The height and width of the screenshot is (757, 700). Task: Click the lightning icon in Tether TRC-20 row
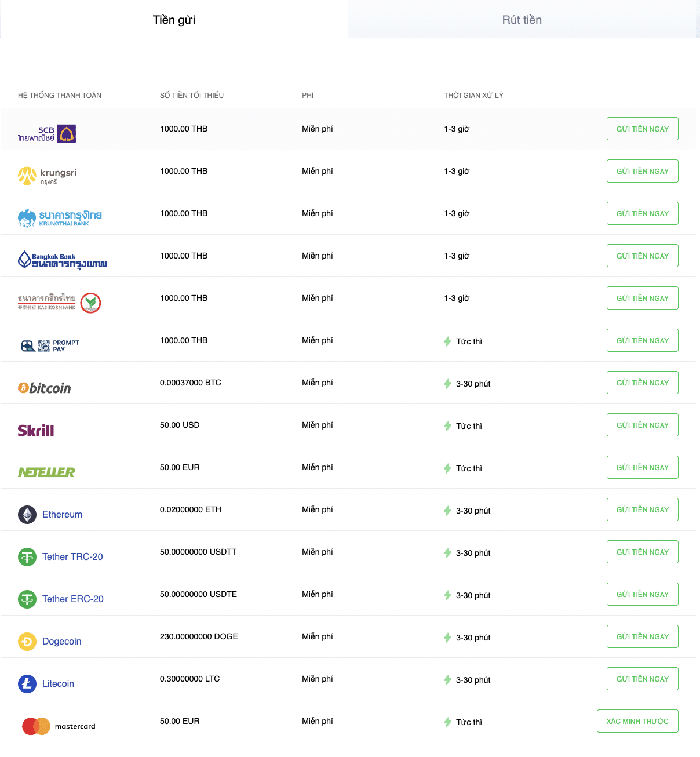(447, 553)
